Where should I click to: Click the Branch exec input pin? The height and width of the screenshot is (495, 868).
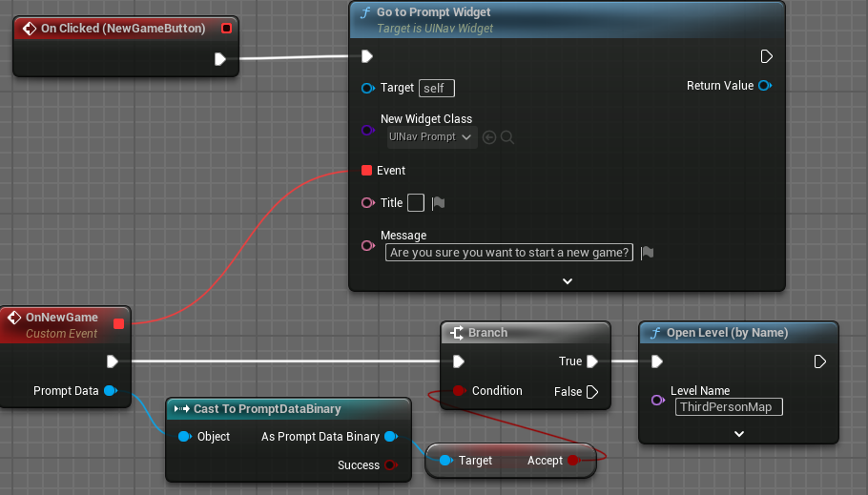(x=459, y=361)
